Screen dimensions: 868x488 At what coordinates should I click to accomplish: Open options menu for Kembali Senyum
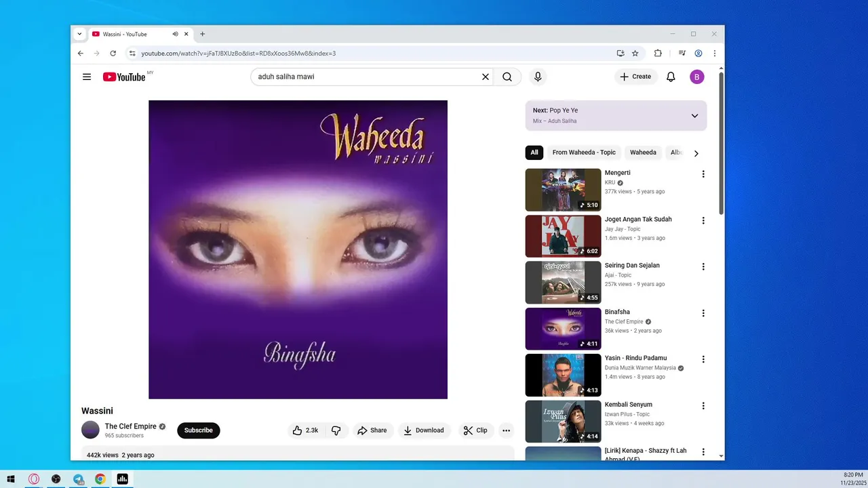[703, 405]
